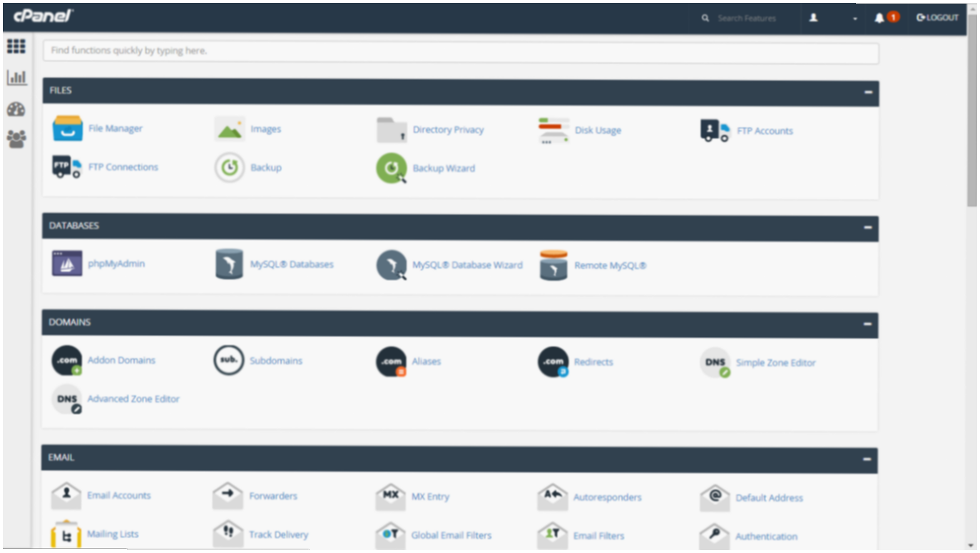The width and height of the screenshot is (980, 553).
Task: Click the MySQL Databases icon
Action: pyautogui.click(x=229, y=264)
